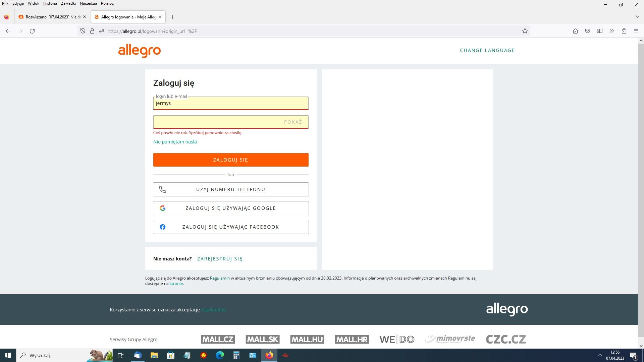644x362 pixels.
Task: Focus the login lub e-mail field
Action: (x=231, y=103)
